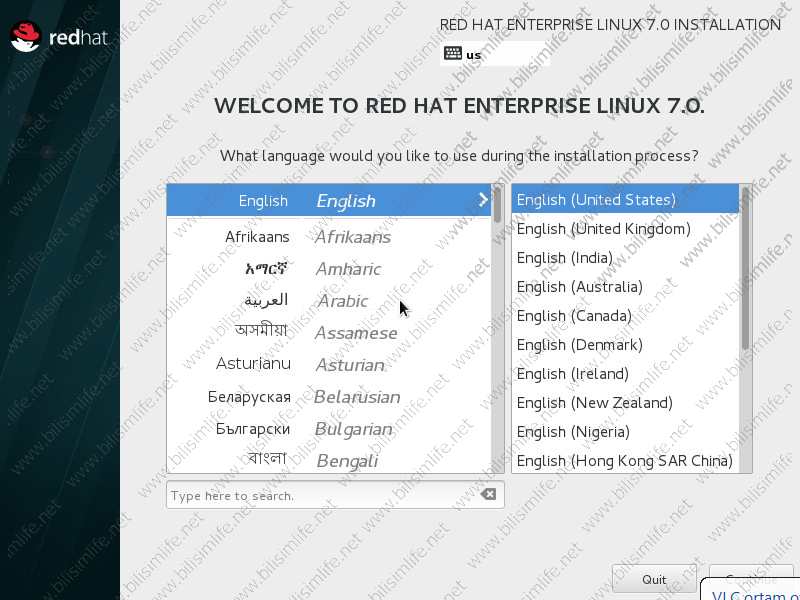Click the arrow on the English row
Image resolution: width=800 pixels, height=600 pixels.
483,200
